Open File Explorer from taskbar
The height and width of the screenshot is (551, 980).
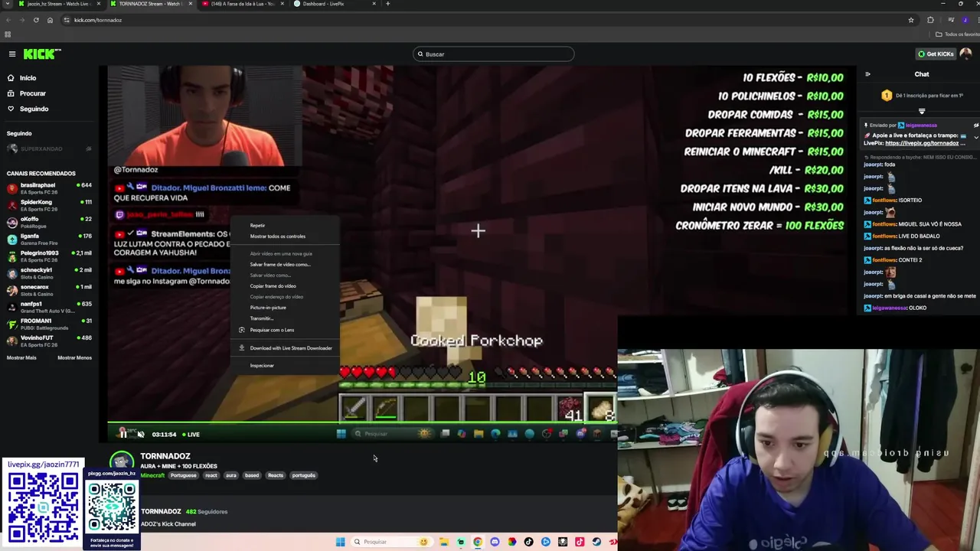pos(443,542)
